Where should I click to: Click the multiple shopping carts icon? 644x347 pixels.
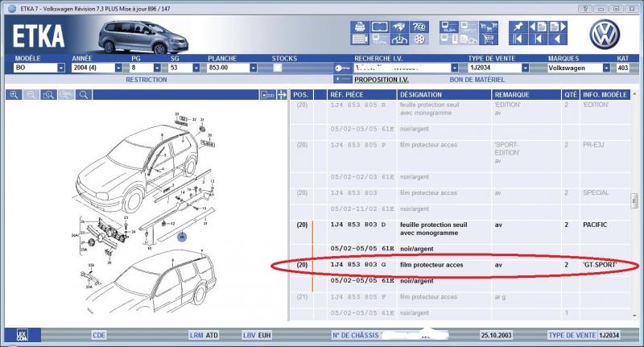489,27
